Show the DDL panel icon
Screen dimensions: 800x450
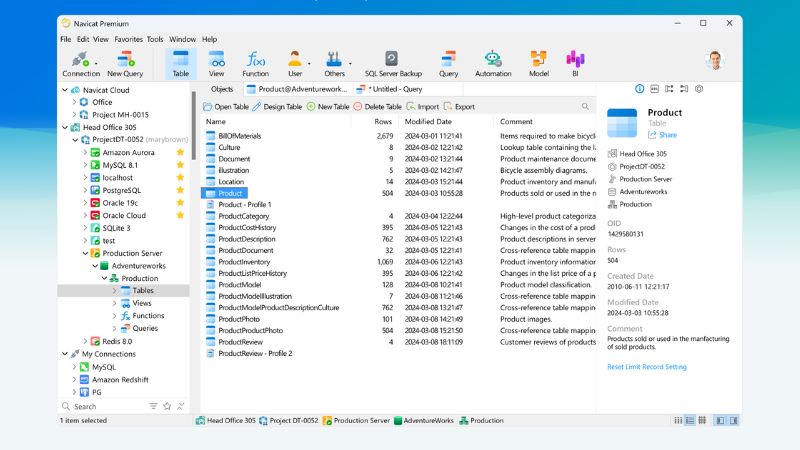click(x=655, y=89)
